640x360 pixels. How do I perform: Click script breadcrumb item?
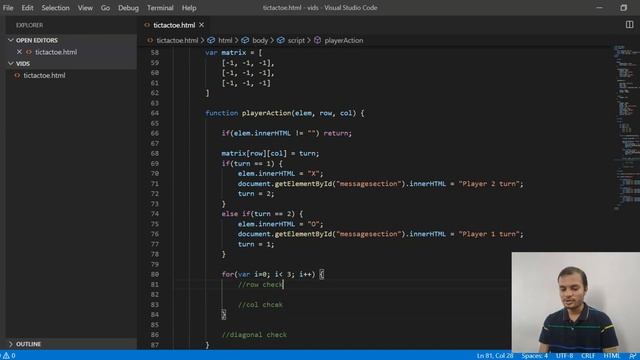[x=296, y=40]
